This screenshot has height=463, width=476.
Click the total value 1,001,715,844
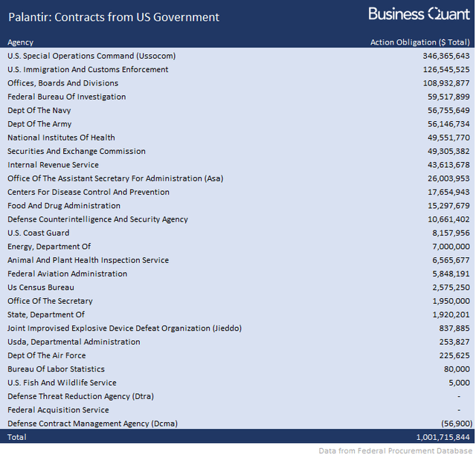[443, 438]
